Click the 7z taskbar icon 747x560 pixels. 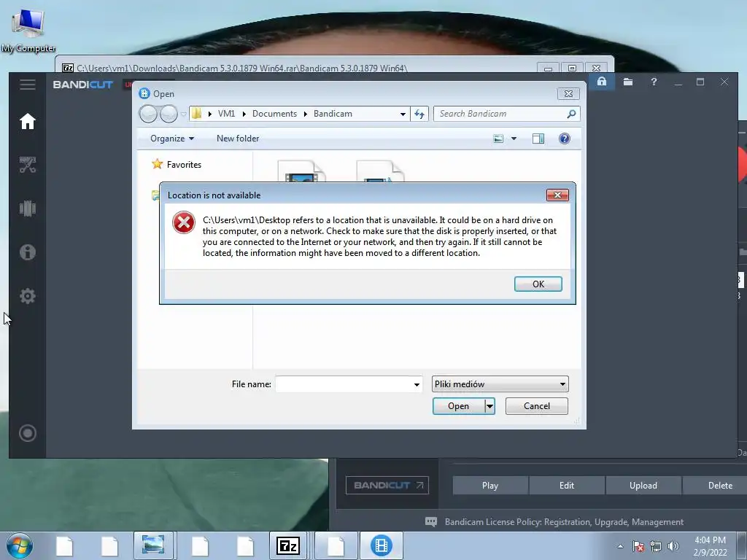(x=288, y=545)
